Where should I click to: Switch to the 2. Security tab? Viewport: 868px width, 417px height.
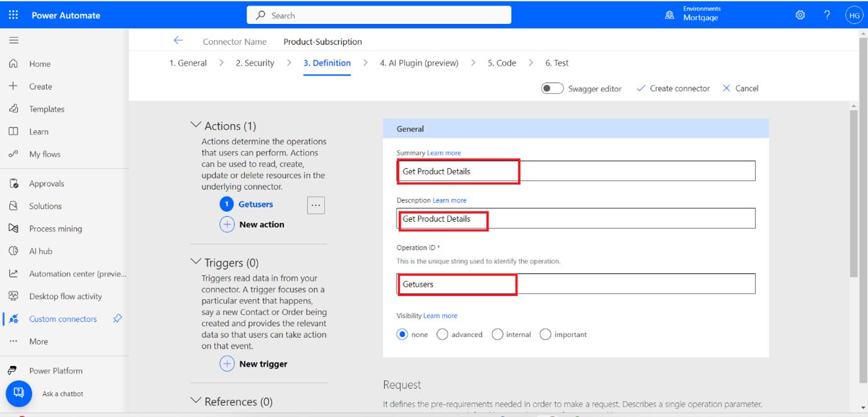pyautogui.click(x=255, y=63)
